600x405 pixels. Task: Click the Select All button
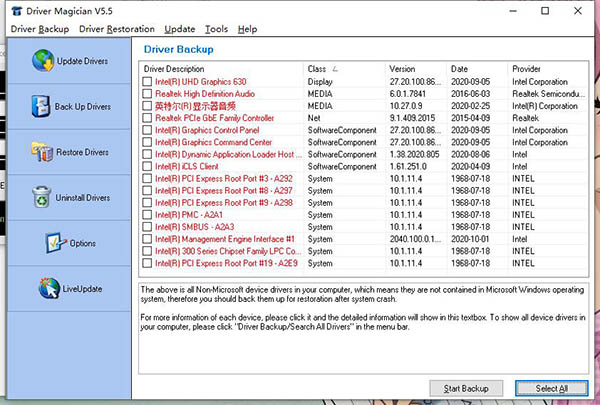click(551, 389)
